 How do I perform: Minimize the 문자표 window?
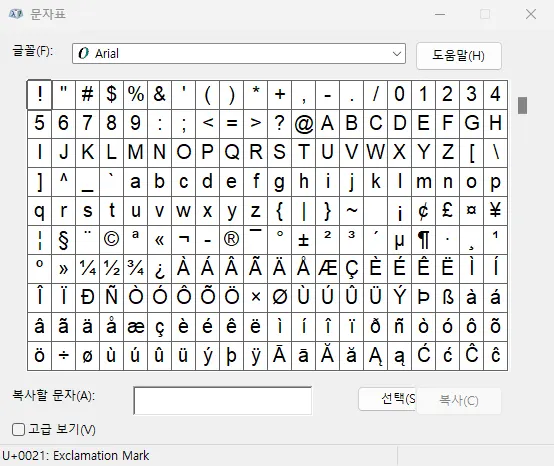pos(440,14)
